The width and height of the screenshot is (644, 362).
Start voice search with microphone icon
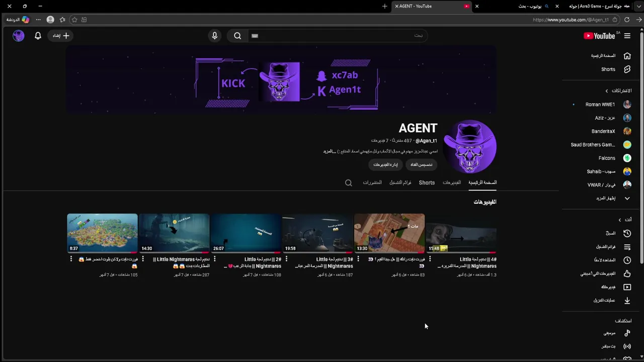215,36
